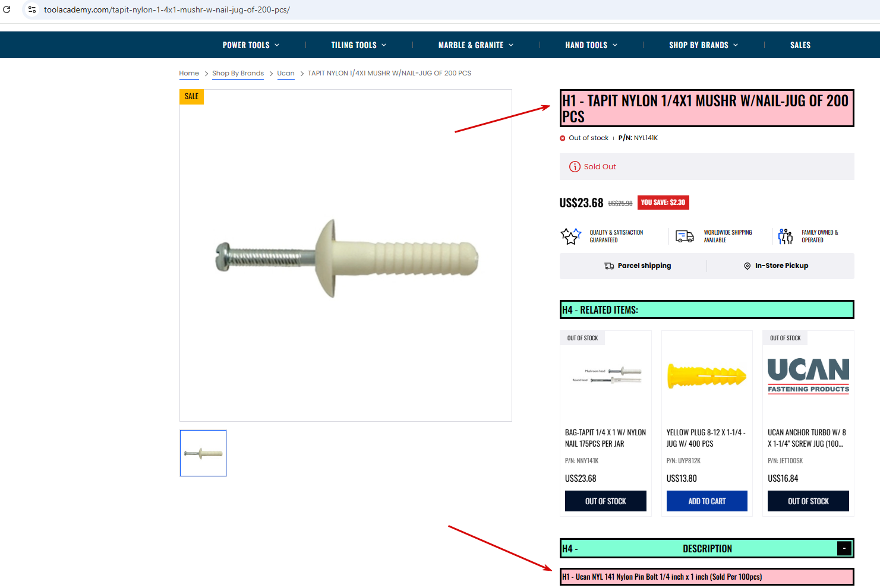Go to Home breadcrumb link
Viewport: 880px width, 588px height.
point(189,73)
